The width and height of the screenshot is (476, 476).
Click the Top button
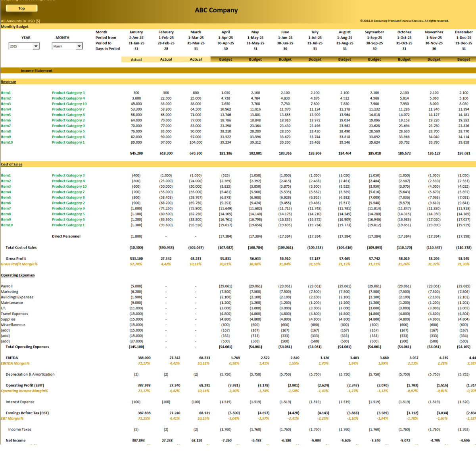click(22, 8)
